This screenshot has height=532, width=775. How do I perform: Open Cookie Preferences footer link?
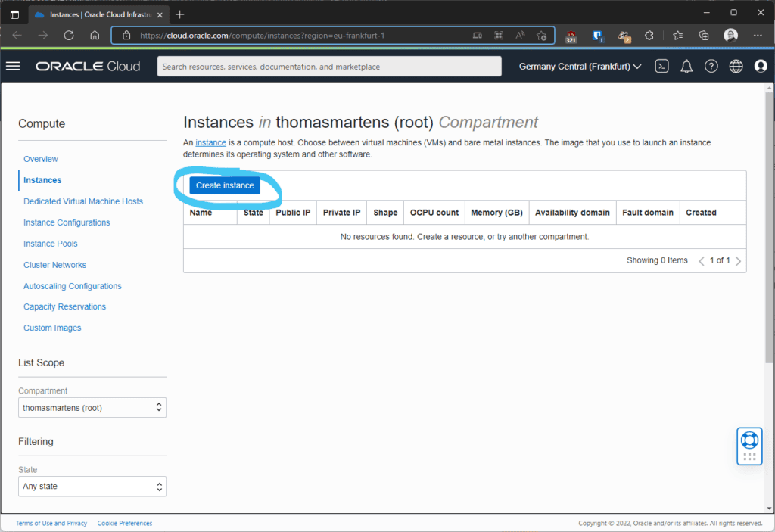pos(125,523)
